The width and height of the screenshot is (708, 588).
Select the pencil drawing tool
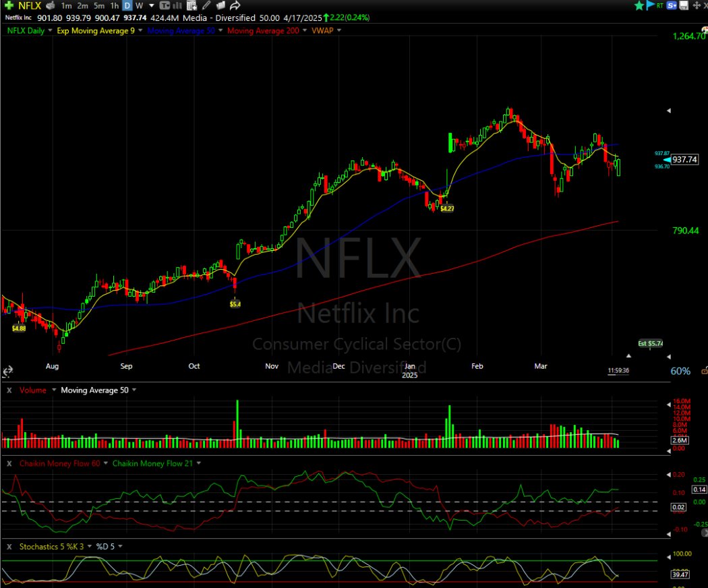(206, 5)
